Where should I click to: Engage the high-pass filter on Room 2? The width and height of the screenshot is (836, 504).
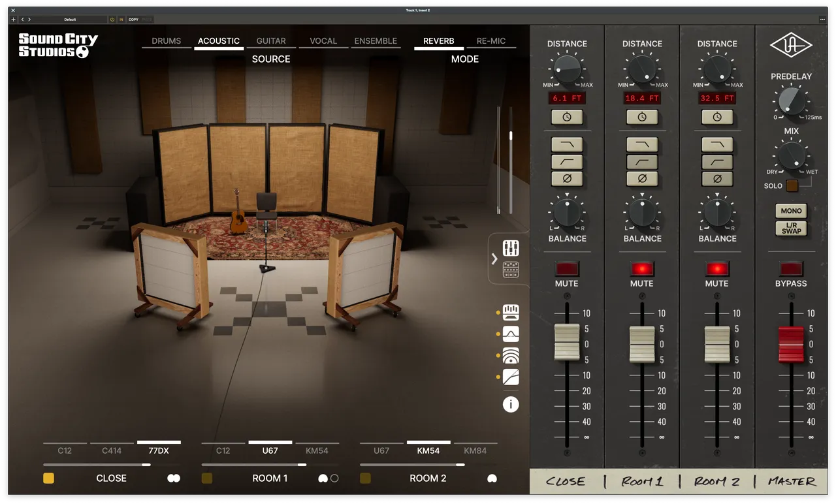tap(717, 161)
